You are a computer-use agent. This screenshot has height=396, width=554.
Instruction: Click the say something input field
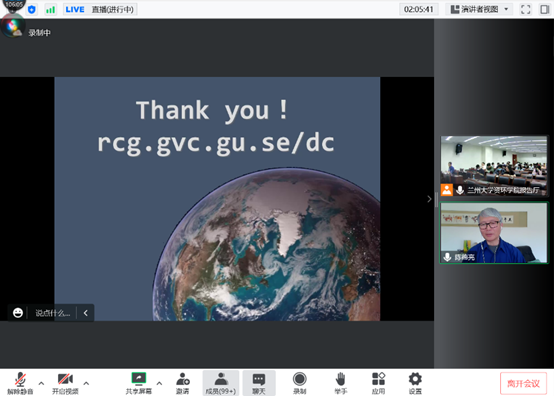click(52, 313)
